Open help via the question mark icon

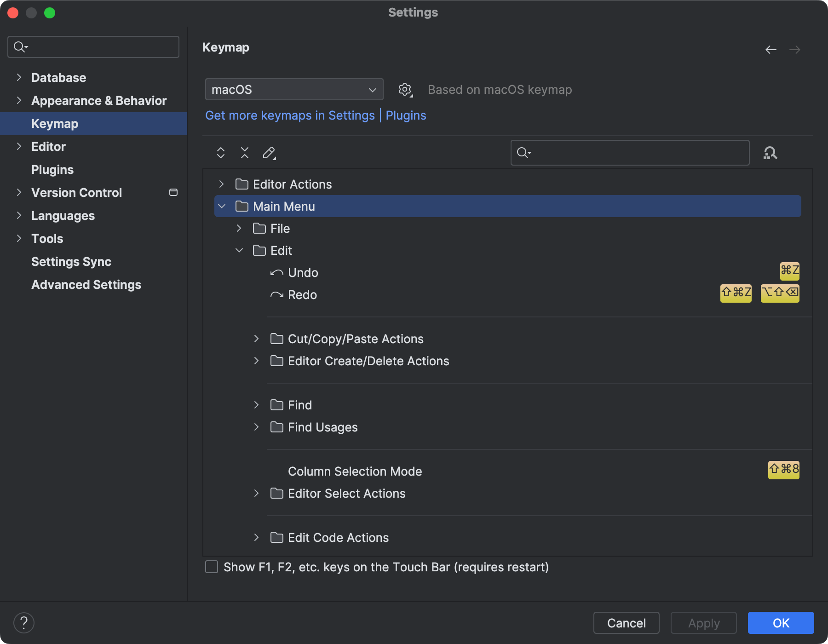point(24,623)
